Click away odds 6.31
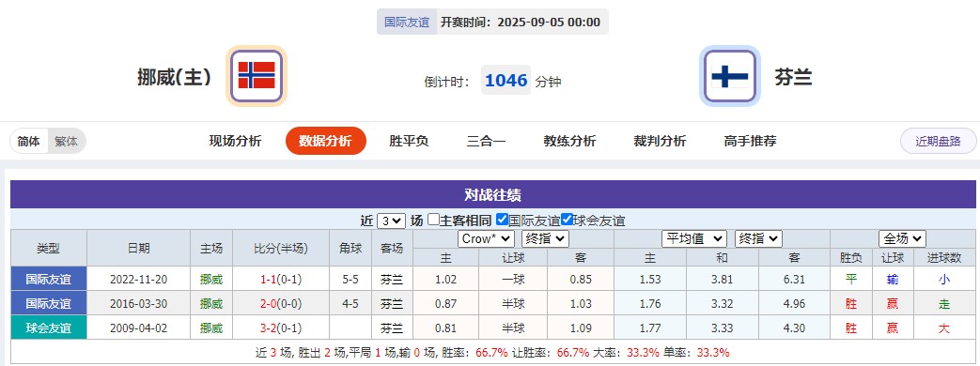This screenshot has height=366, width=980. (794, 279)
